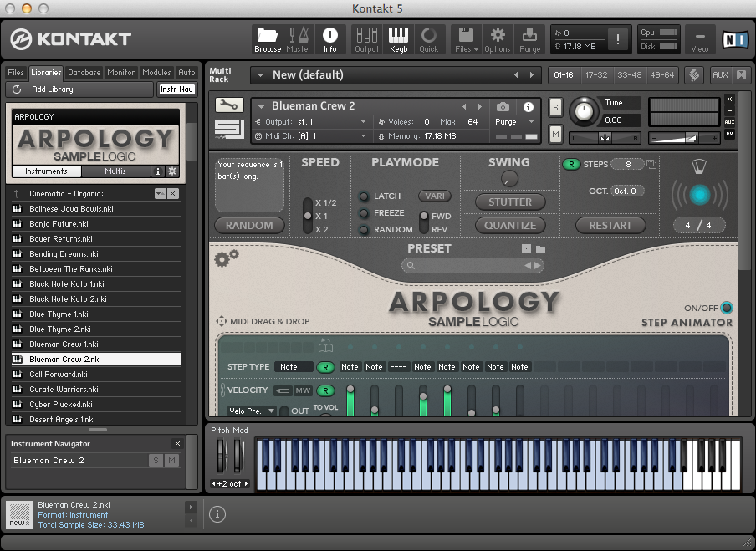Click the preset search field
Image resolution: width=756 pixels, height=551 pixels.
pos(472,265)
